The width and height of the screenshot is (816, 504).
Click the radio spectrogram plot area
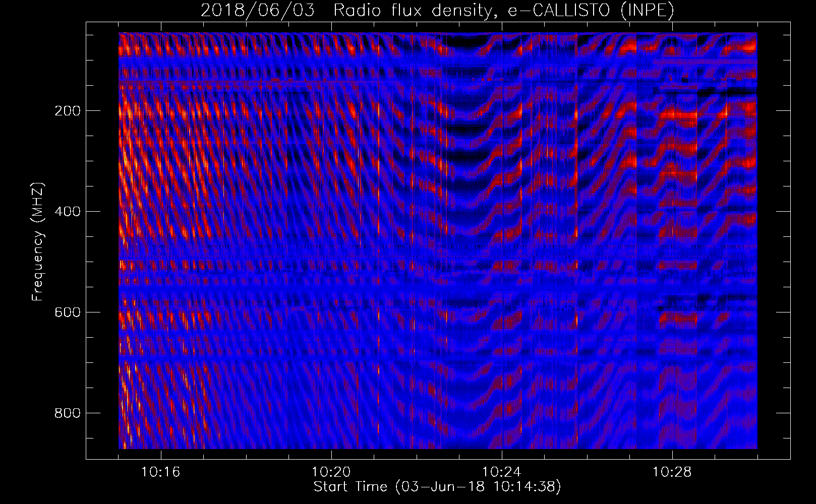click(438, 241)
